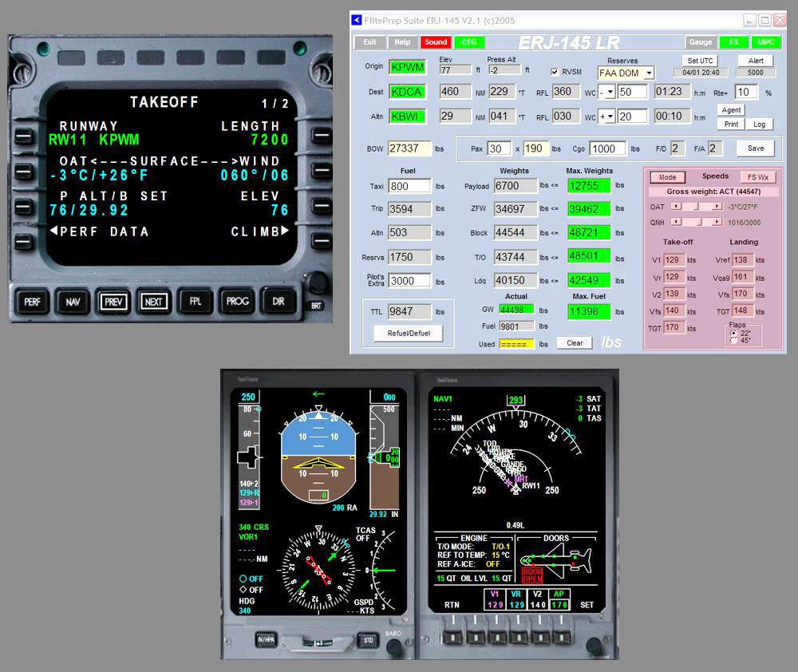The image size is (798, 672).
Task: Toggle the RVSM checkbox
Action: coord(555,72)
